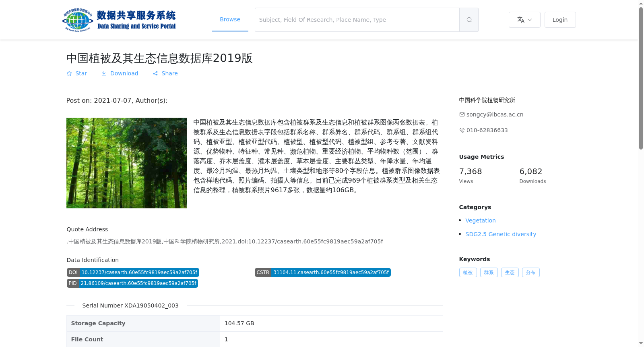Click the phone handset icon
This screenshot has width=644, height=347.
click(x=462, y=130)
